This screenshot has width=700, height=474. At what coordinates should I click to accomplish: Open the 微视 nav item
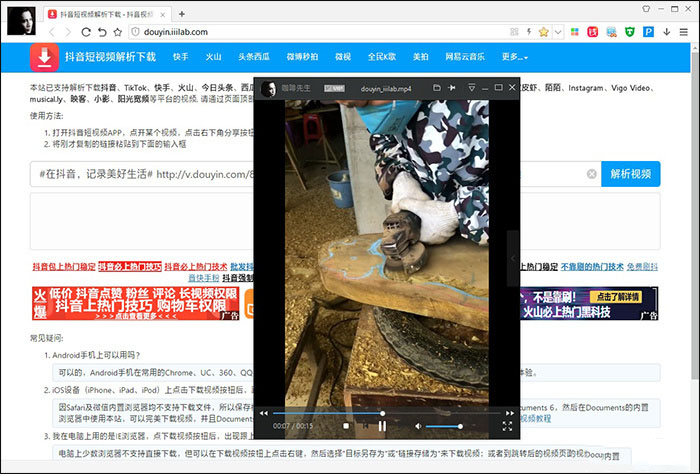tap(343, 57)
